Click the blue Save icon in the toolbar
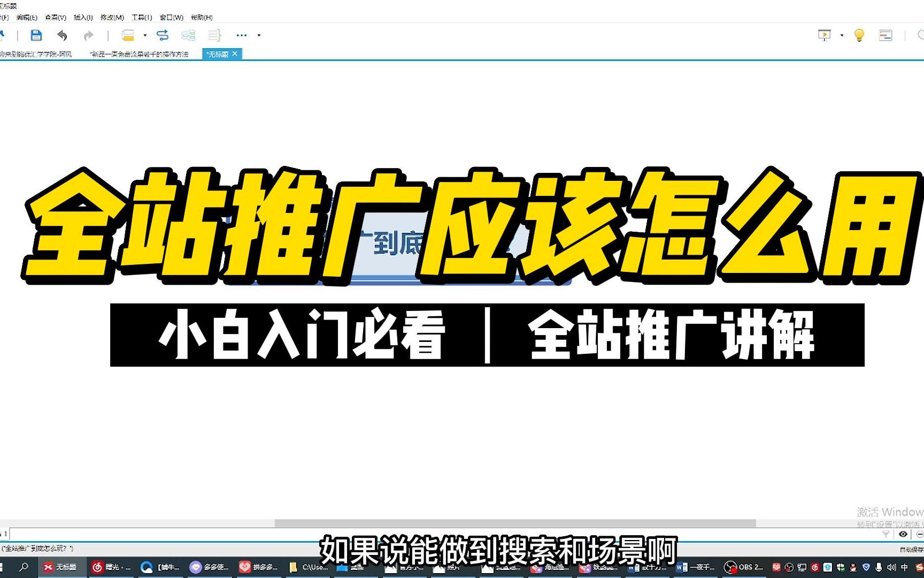 click(36, 35)
